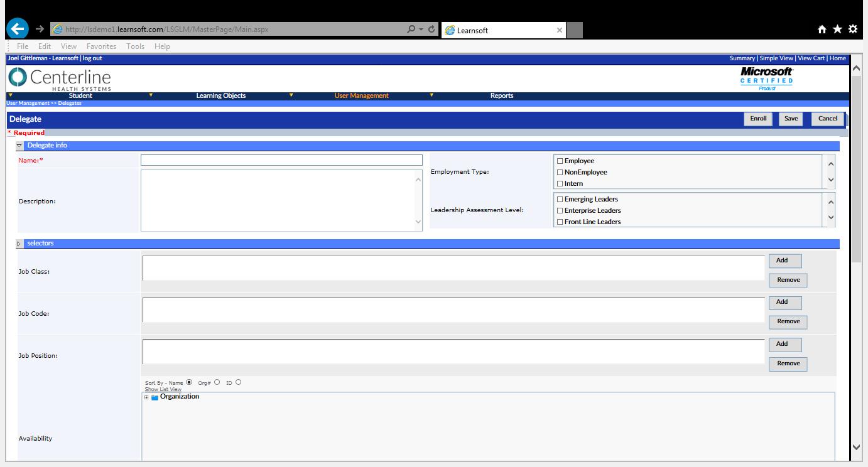Screen dimensions: 868x467
Task: Click the Microsoft Certified logo
Action: click(x=766, y=78)
